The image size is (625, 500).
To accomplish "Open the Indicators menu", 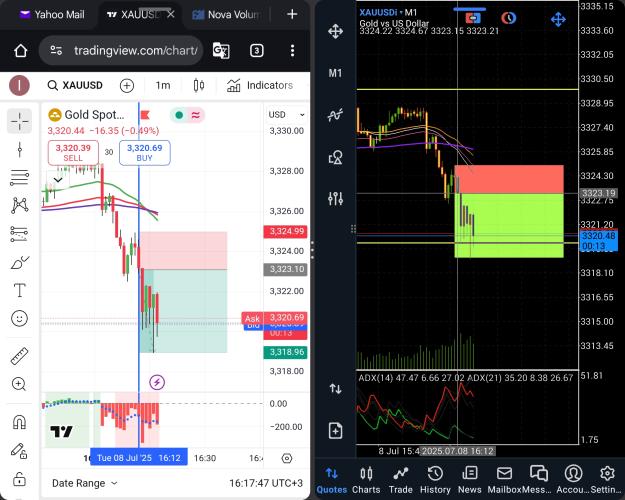I will coord(260,85).
